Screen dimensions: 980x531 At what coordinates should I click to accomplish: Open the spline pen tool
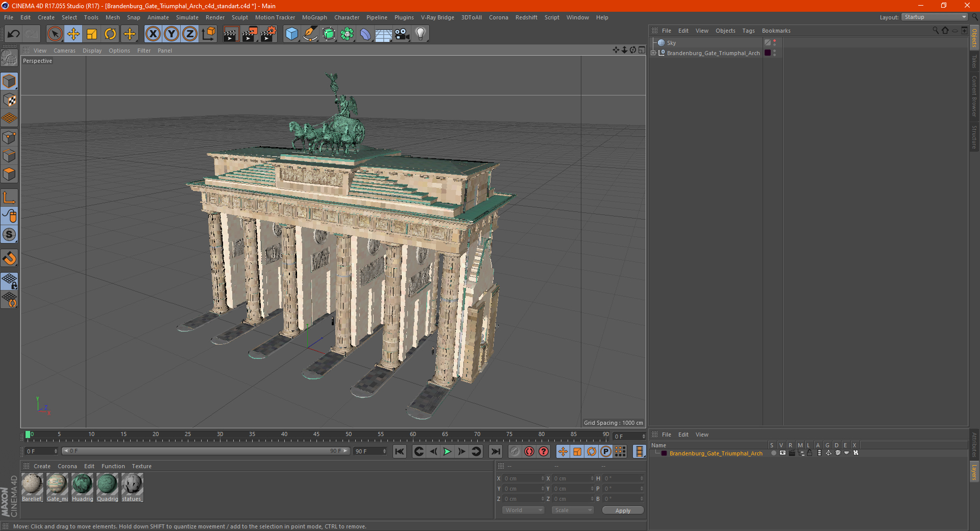click(310, 34)
